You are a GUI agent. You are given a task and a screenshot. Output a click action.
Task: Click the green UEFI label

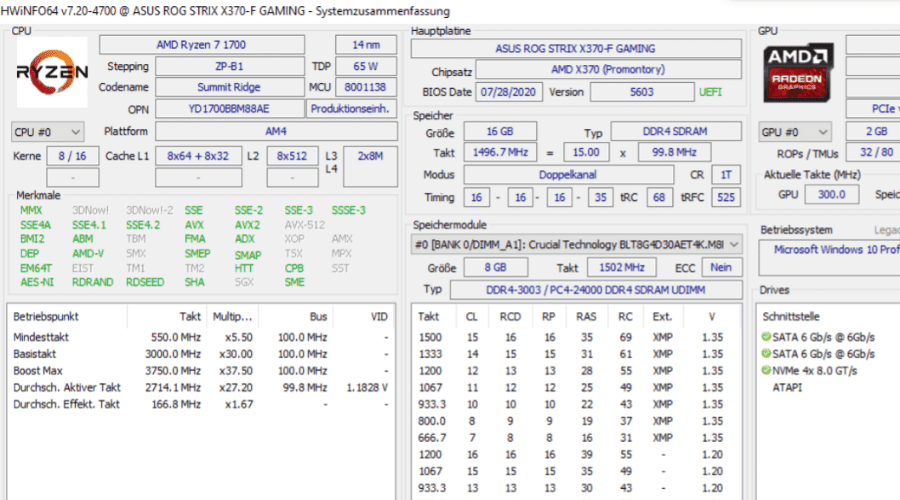(711, 92)
